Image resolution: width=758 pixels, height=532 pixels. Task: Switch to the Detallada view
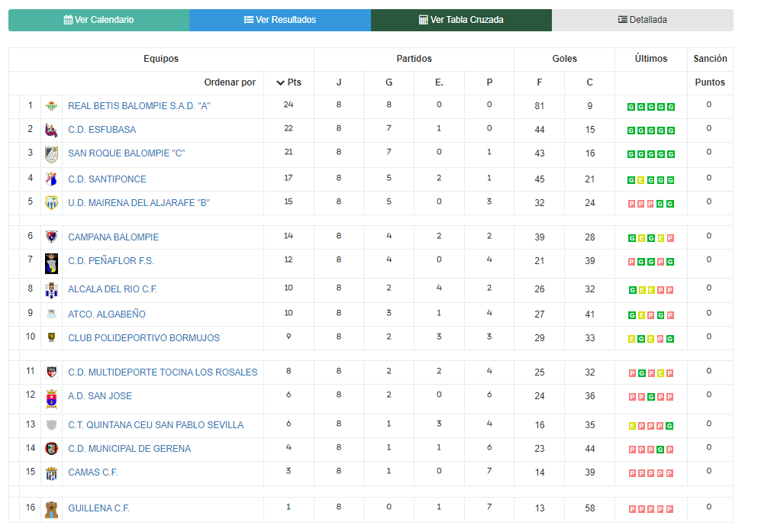(x=643, y=20)
